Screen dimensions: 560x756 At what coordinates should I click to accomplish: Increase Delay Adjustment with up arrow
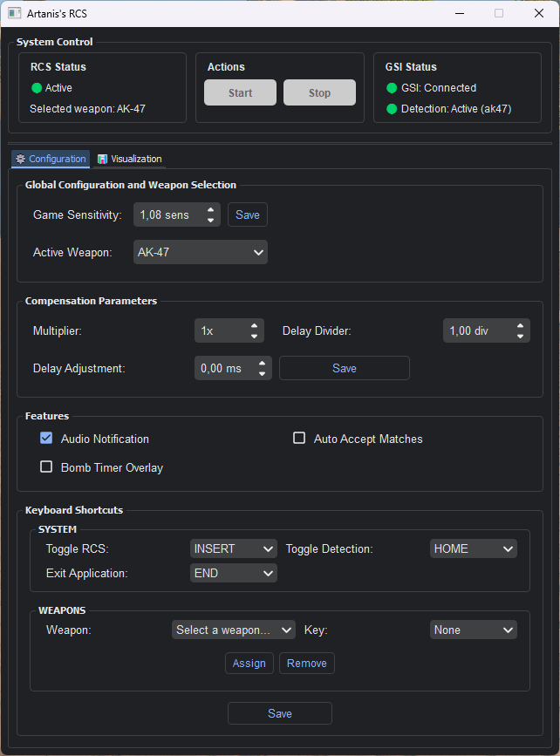(x=262, y=363)
